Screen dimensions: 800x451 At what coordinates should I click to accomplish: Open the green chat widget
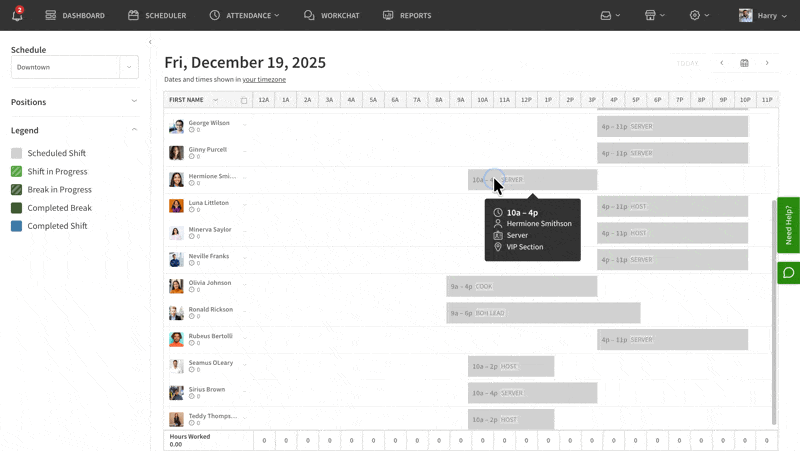788,273
